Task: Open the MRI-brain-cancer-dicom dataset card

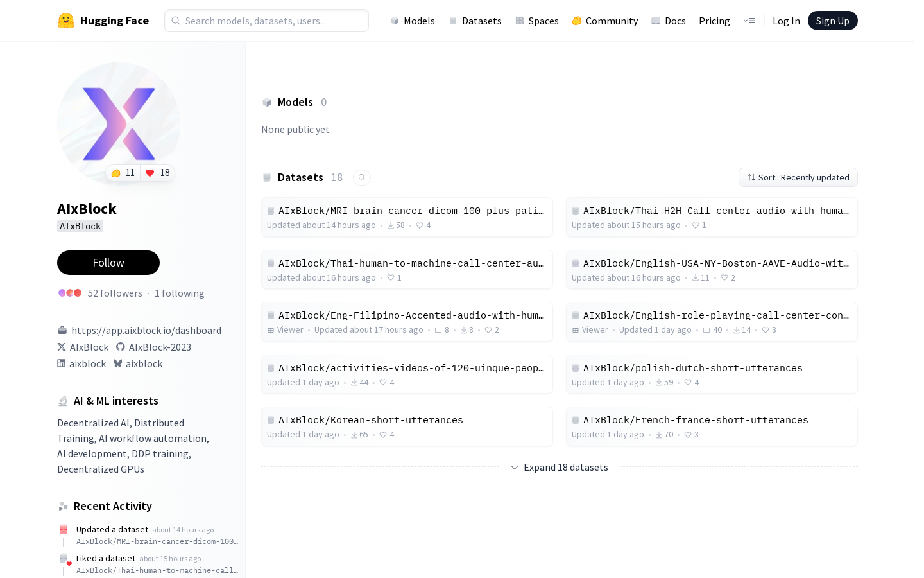Action: tap(407, 217)
